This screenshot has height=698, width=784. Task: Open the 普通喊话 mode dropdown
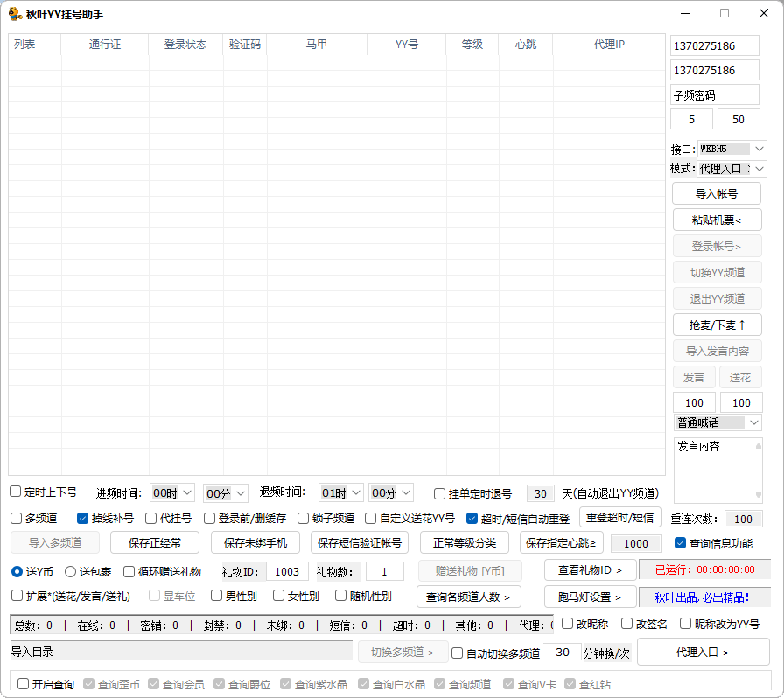(x=717, y=422)
